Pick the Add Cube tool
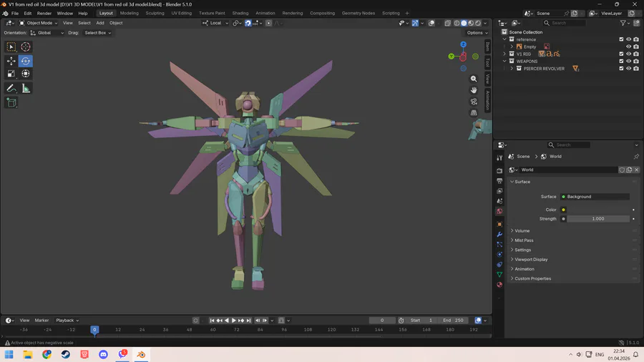 tap(11, 103)
